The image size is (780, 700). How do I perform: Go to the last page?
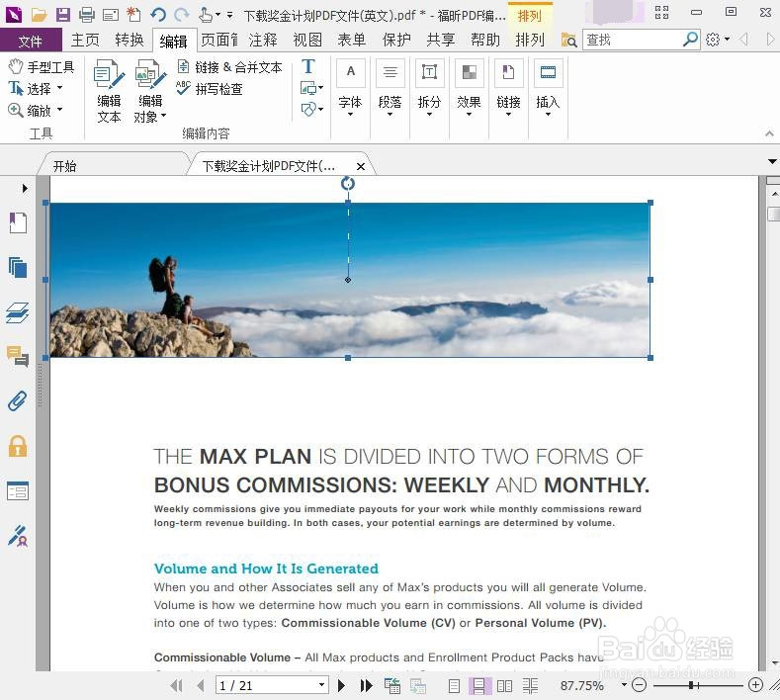coord(366,685)
